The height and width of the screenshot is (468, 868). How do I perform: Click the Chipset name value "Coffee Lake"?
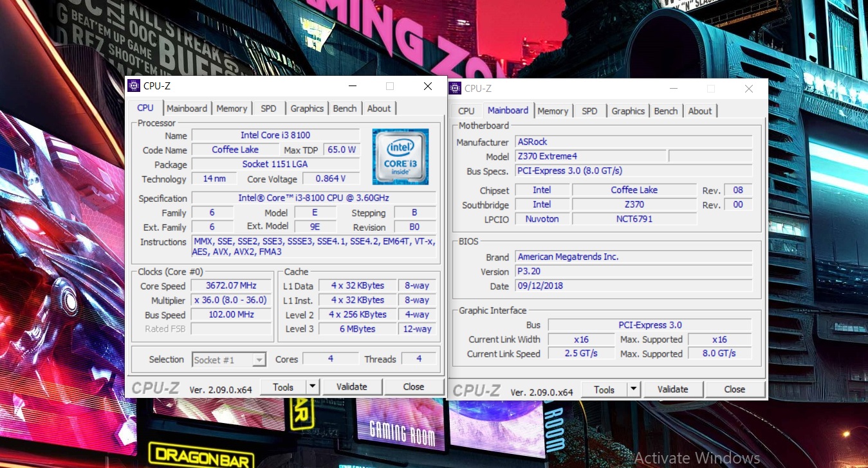click(634, 190)
